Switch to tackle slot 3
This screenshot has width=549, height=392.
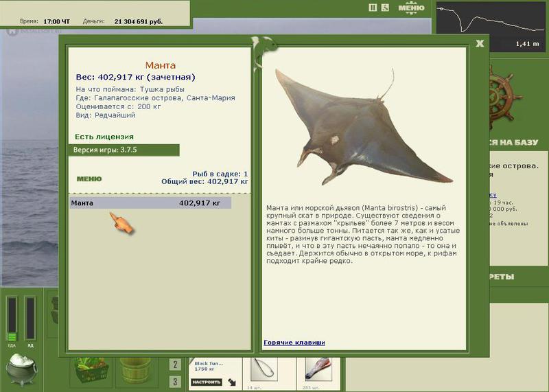point(175,381)
